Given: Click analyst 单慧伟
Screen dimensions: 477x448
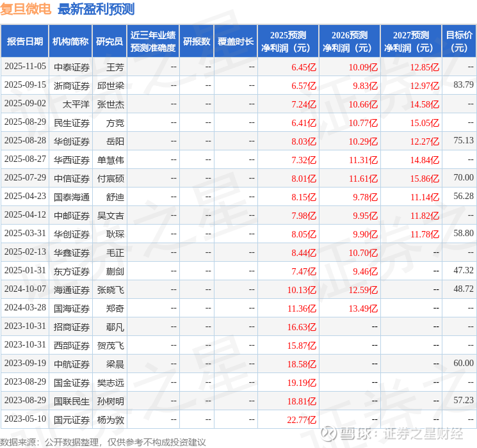Looking at the screenshot, I should click(x=111, y=160).
